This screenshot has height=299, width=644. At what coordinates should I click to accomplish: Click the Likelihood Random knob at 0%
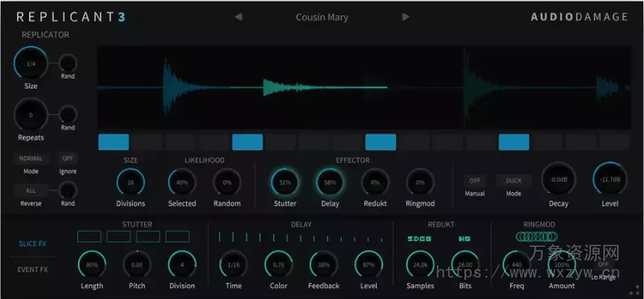point(227,182)
